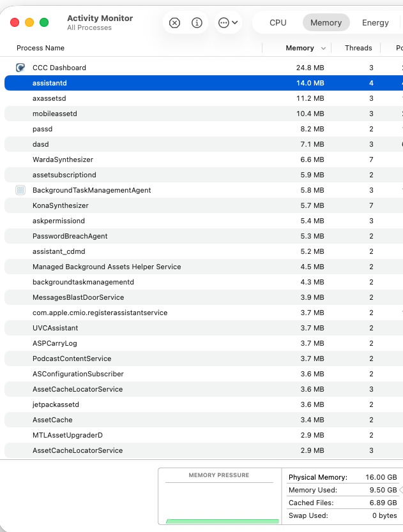Click the 24.8 MB memory value
The image size is (403, 532).
point(310,68)
